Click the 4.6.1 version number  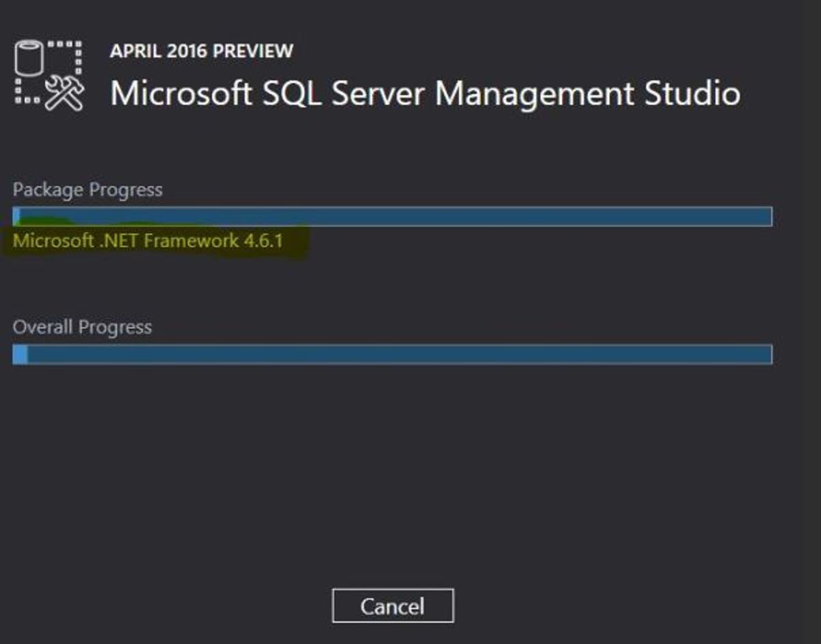pyautogui.click(x=264, y=241)
